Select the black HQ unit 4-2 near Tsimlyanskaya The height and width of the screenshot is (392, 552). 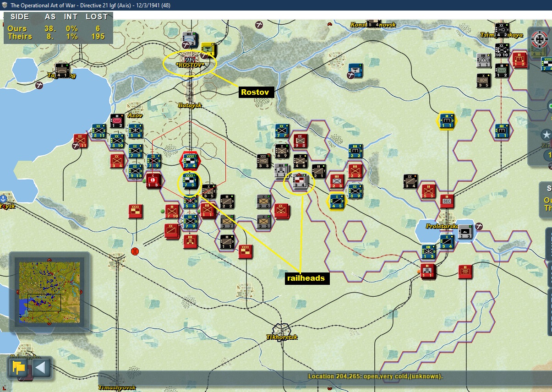pyautogui.click(x=502, y=30)
